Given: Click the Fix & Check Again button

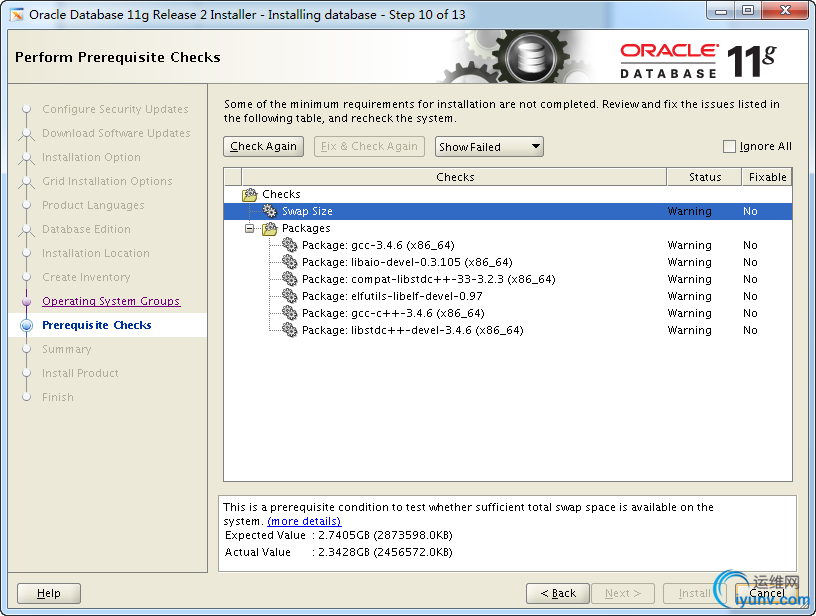Looking at the screenshot, I should (369, 146).
